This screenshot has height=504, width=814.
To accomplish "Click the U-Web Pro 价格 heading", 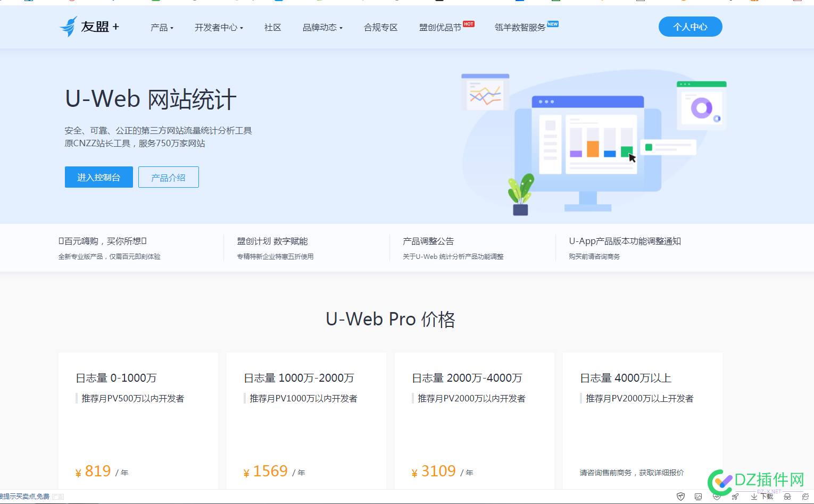I will 391,319.
